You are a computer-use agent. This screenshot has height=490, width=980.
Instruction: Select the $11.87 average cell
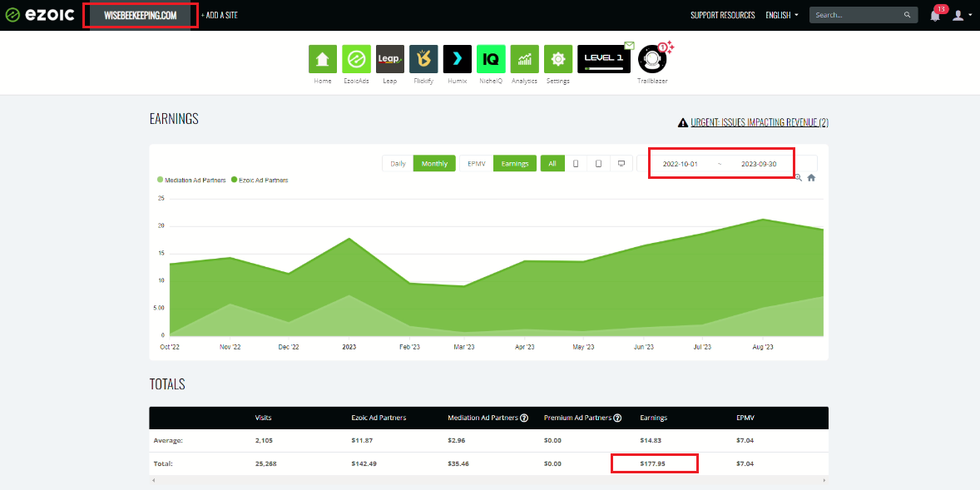tap(363, 441)
